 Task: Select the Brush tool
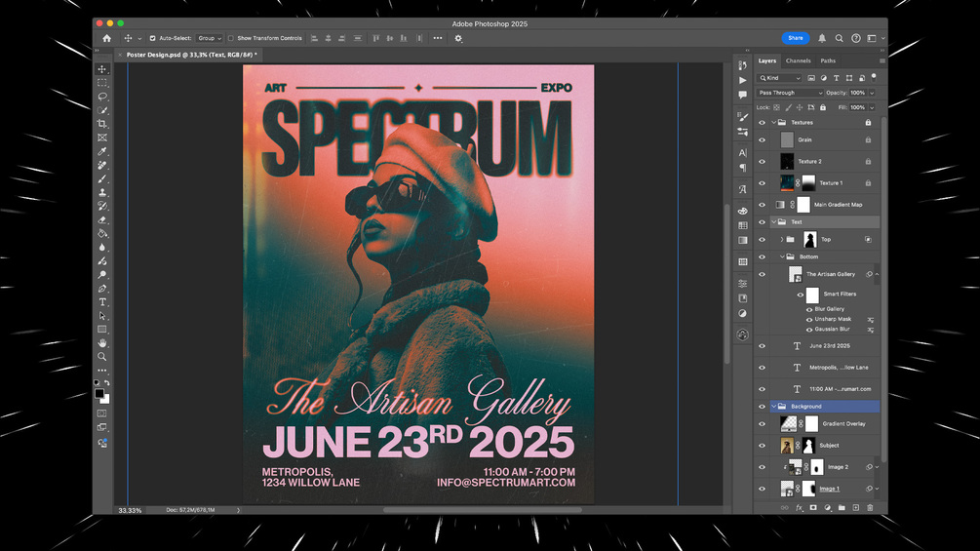pyautogui.click(x=101, y=178)
